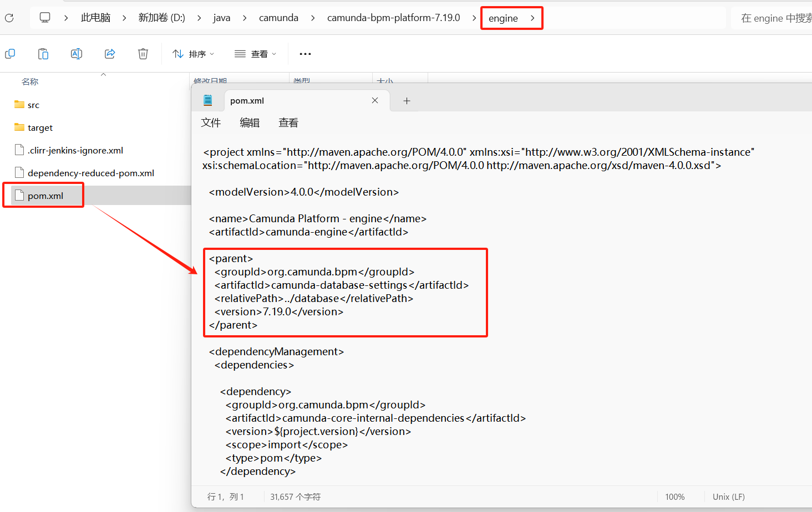This screenshot has height=512, width=812.
Task: Click the Paste icon in the Explorer toolbar
Action: click(x=43, y=54)
